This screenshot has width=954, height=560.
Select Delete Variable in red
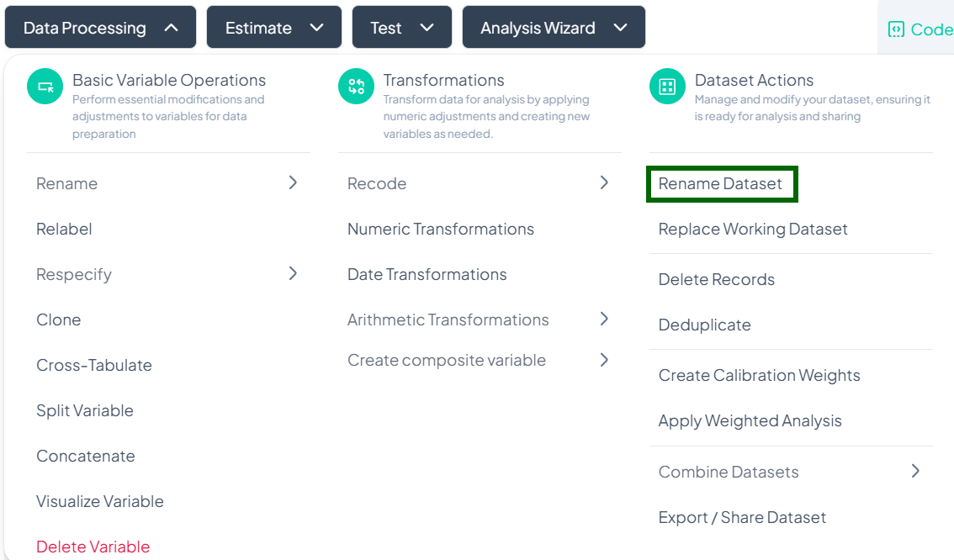[x=93, y=547]
